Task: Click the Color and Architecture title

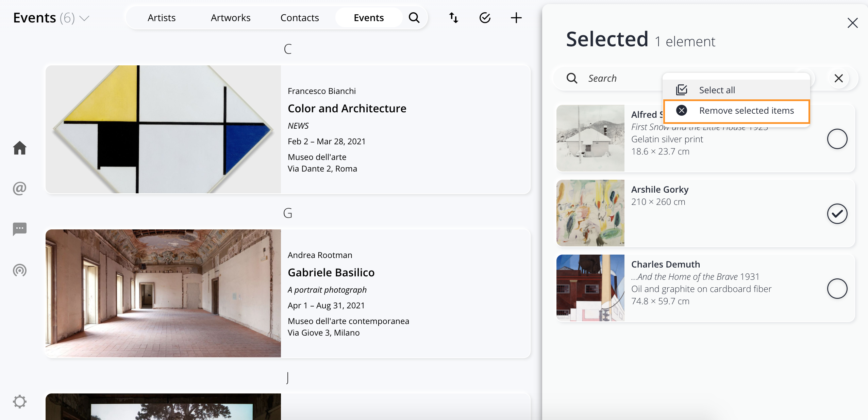Action: click(x=347, y=108)
